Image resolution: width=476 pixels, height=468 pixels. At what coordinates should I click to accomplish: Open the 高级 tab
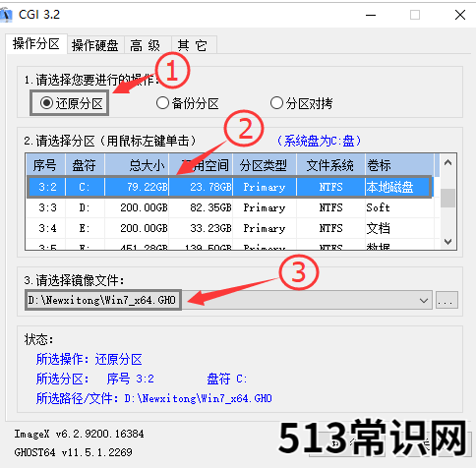145,45
